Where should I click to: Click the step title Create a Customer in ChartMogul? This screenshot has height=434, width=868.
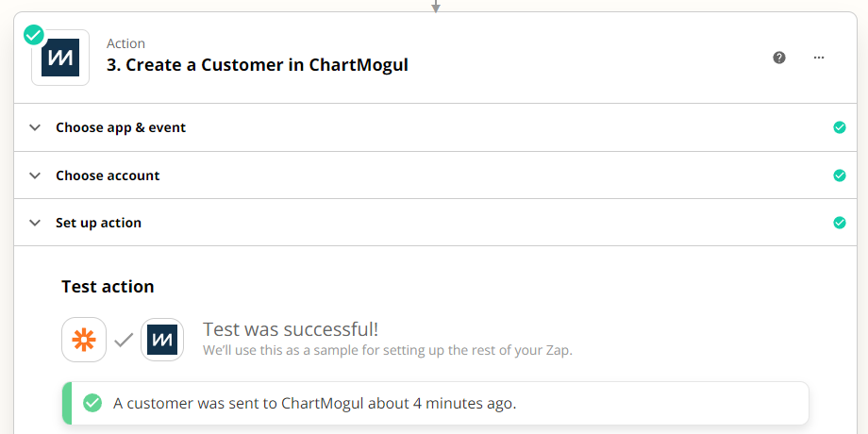(258, 65)
